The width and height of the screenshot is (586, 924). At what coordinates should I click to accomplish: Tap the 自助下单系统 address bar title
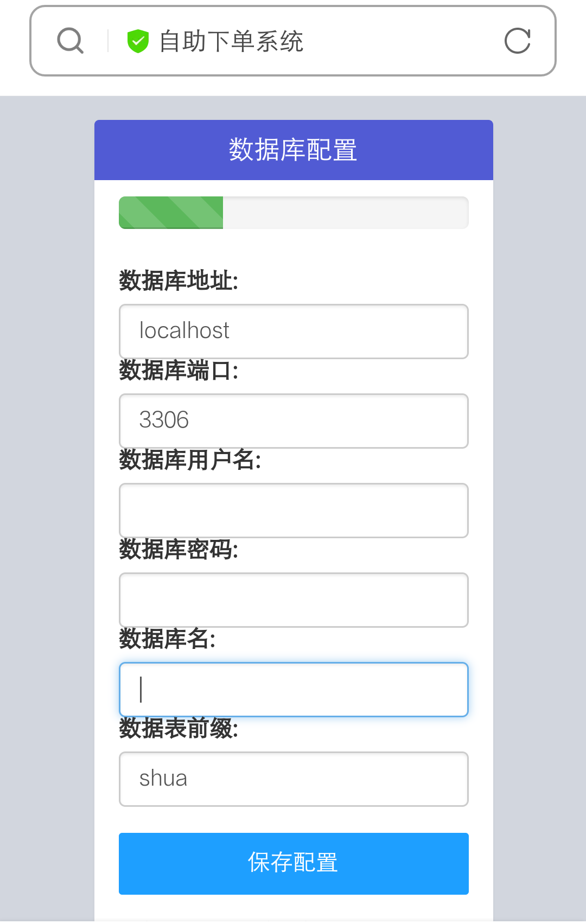(x=231, y=42)
